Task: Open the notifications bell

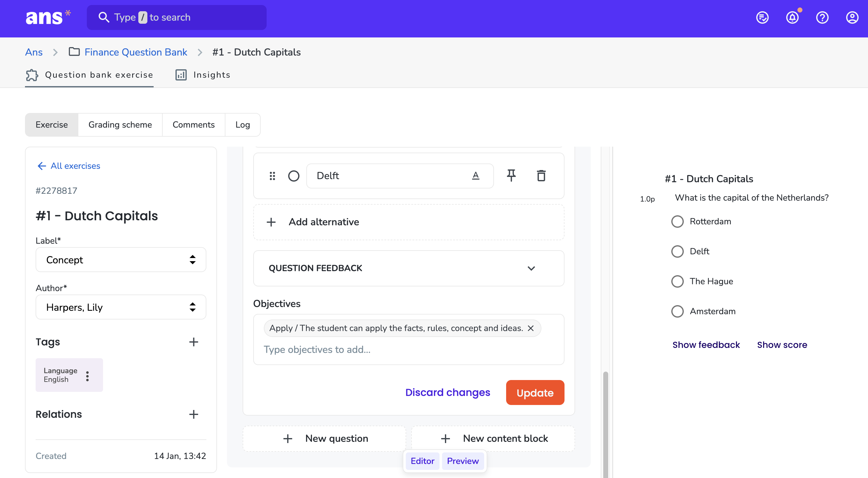Action: pos(792,17)
